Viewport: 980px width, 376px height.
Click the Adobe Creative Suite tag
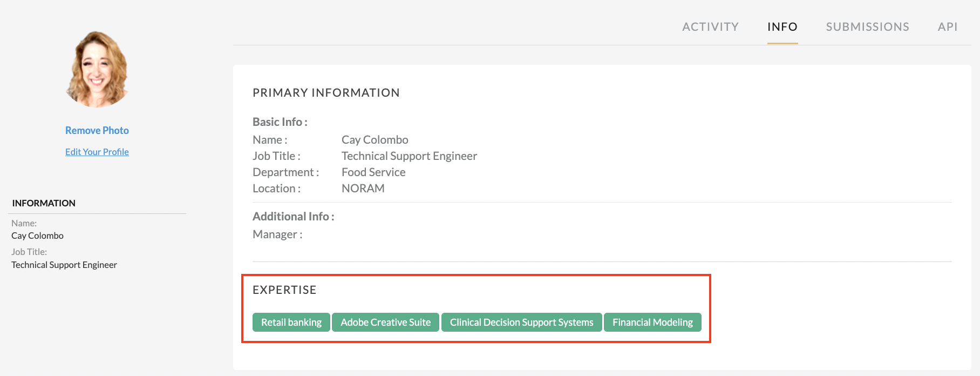(x=385, y=323)
